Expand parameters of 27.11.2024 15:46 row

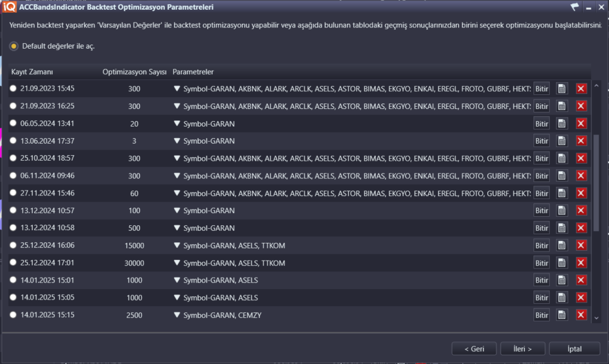point(177,193)
